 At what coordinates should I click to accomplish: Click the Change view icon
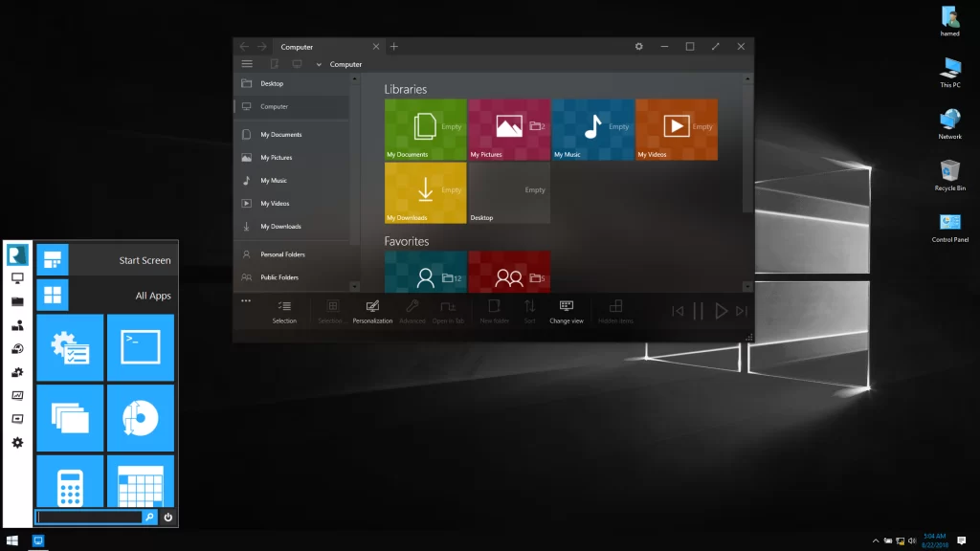[x=566, y=311]
